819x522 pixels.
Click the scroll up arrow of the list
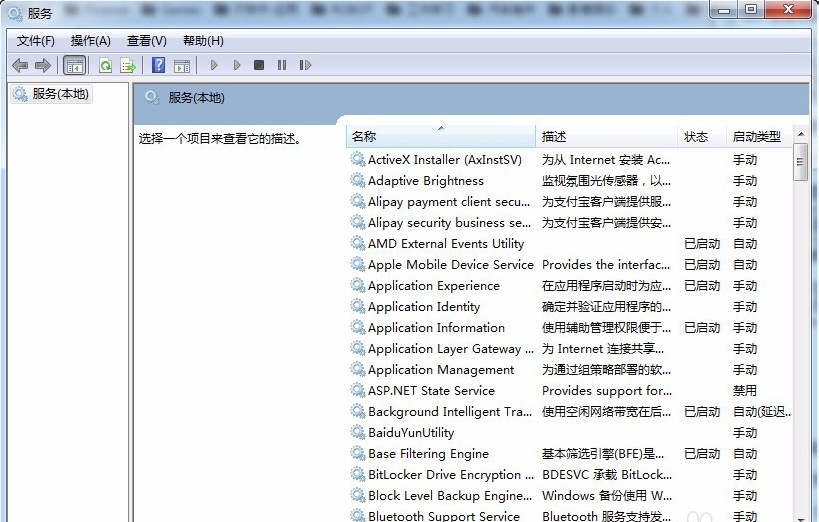coord(801,134)
